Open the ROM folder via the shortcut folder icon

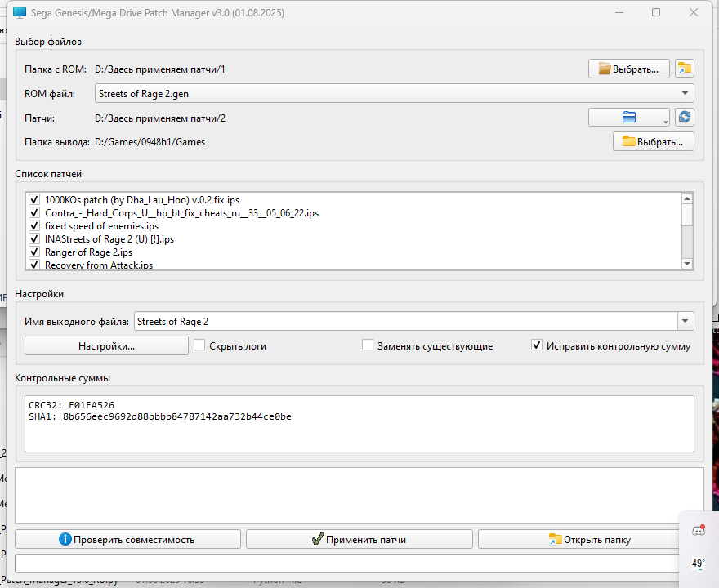tap(685, 69)
